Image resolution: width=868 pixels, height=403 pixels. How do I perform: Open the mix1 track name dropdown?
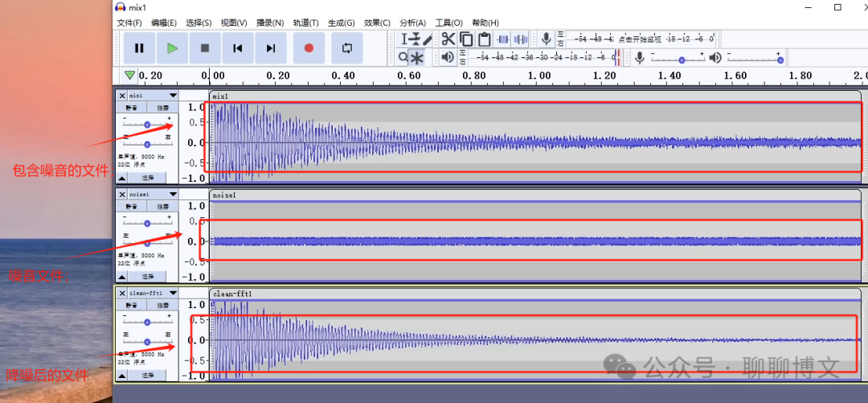pos(172,96)
